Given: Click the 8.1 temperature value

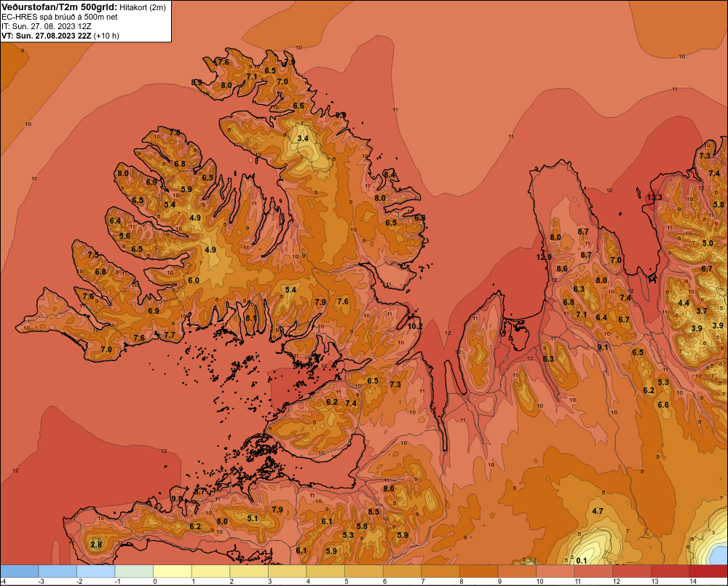Looking at the screenshot, I should (250, 318).
